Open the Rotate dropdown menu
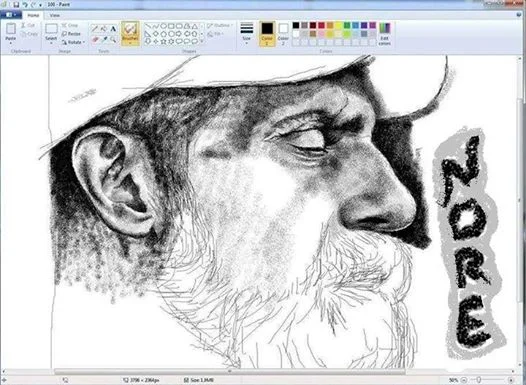This screenshot has width=526, height=385. [73, 42]
